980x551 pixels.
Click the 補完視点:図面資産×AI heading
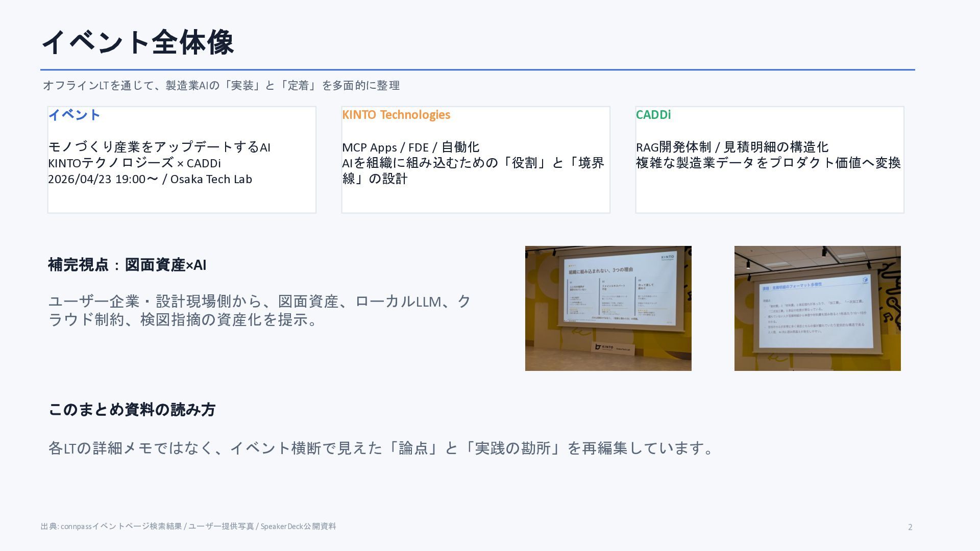[x=127, y=265]
